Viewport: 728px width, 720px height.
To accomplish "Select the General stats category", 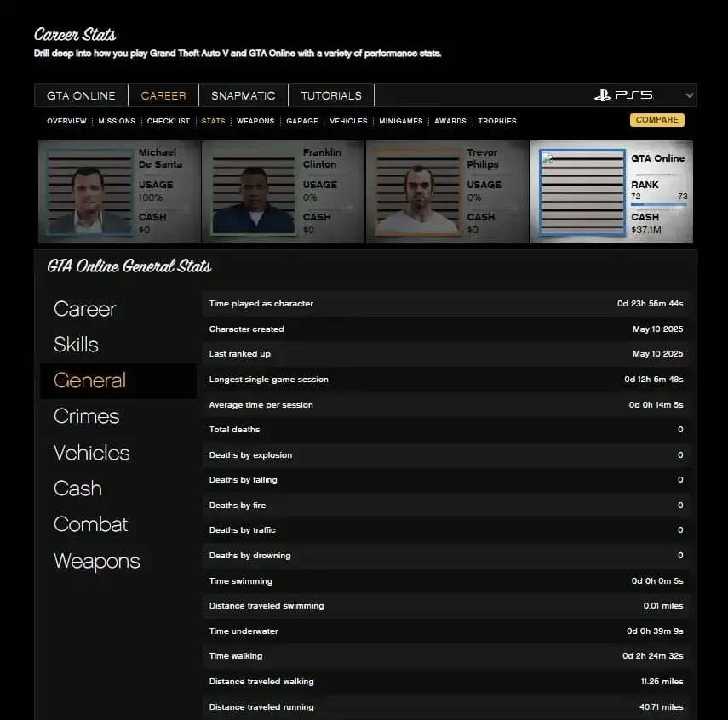I will click(x=118, y=380).
